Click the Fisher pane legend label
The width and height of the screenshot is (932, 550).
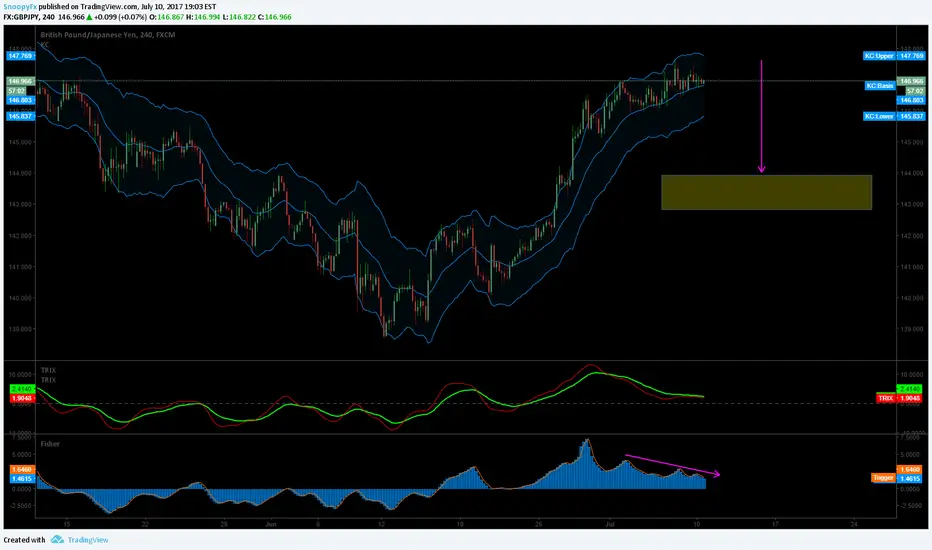pyautogui.click(x=50, y=444)
